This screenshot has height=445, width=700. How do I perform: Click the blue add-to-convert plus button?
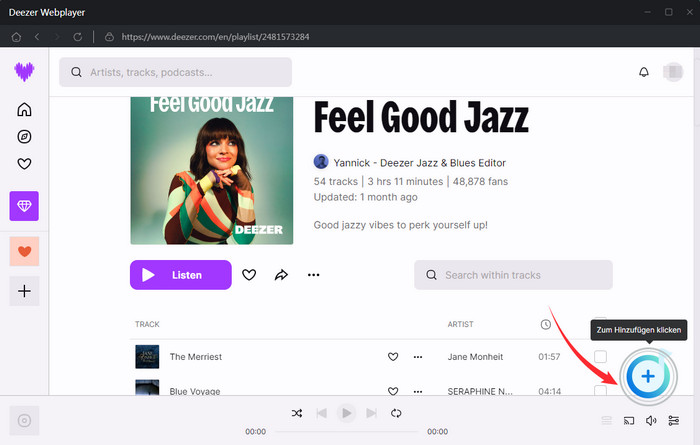[648, 376]
